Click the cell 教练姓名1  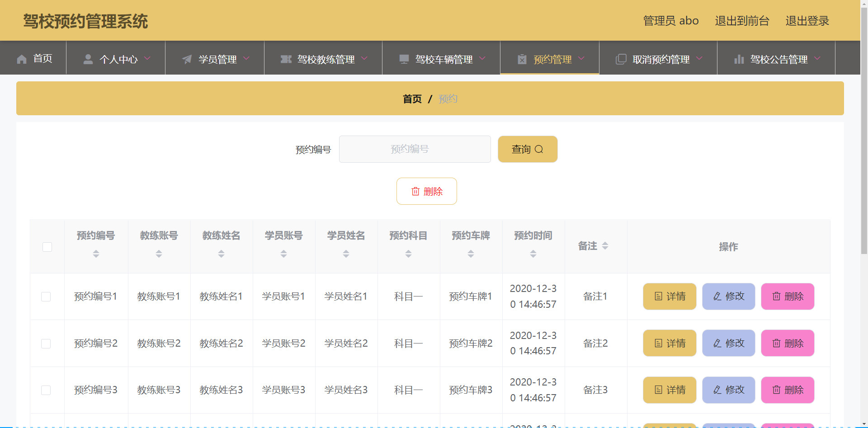coord(221,296)
